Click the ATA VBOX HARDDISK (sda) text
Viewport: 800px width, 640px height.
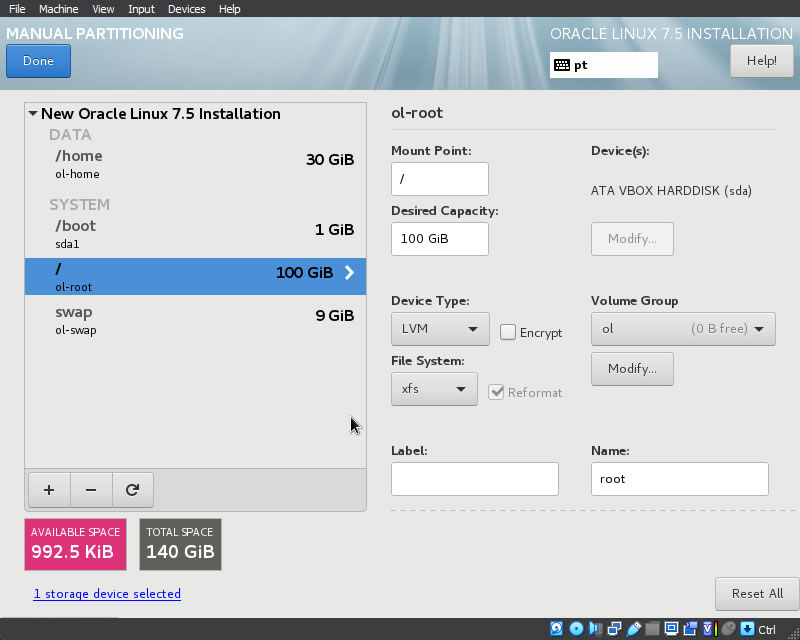click(x=671, y=191)
